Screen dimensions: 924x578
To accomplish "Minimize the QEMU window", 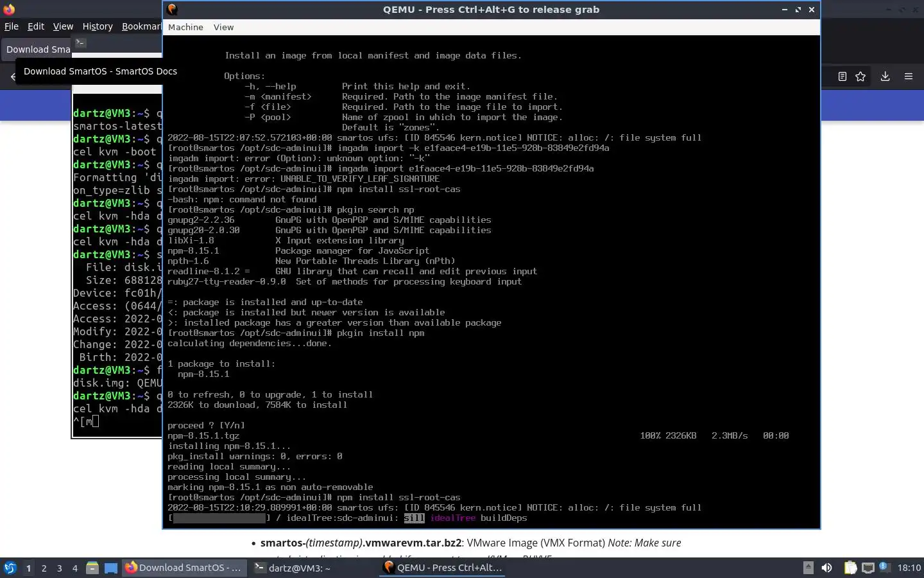I will (784, 10).
